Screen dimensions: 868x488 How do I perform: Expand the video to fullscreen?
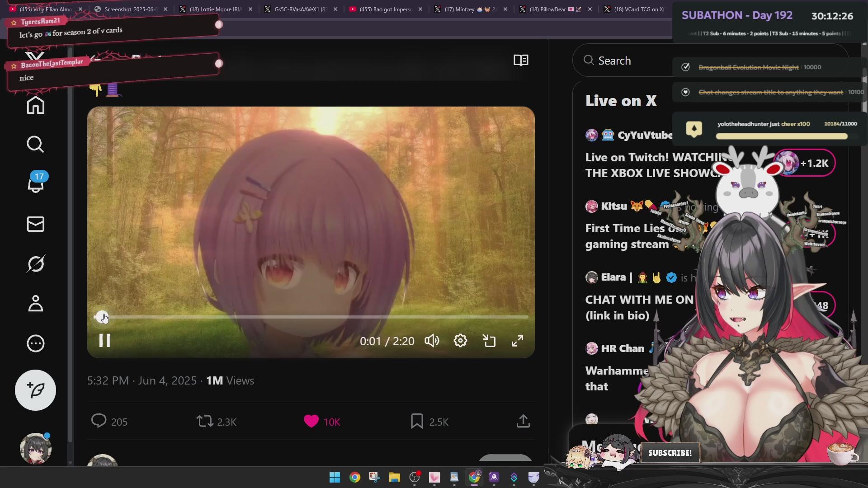point(518,341)
